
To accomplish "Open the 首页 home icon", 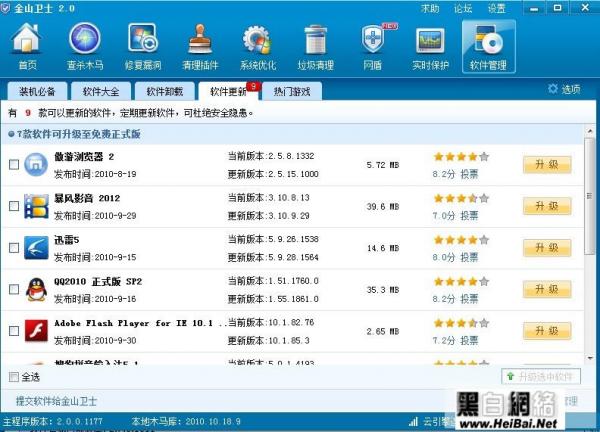I will (27, 46).
